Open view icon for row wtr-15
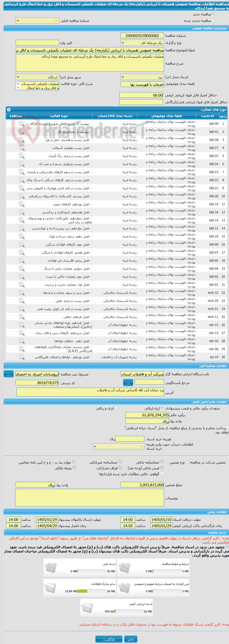The width and height of the screenshot is (229, 644). point(21,325)
